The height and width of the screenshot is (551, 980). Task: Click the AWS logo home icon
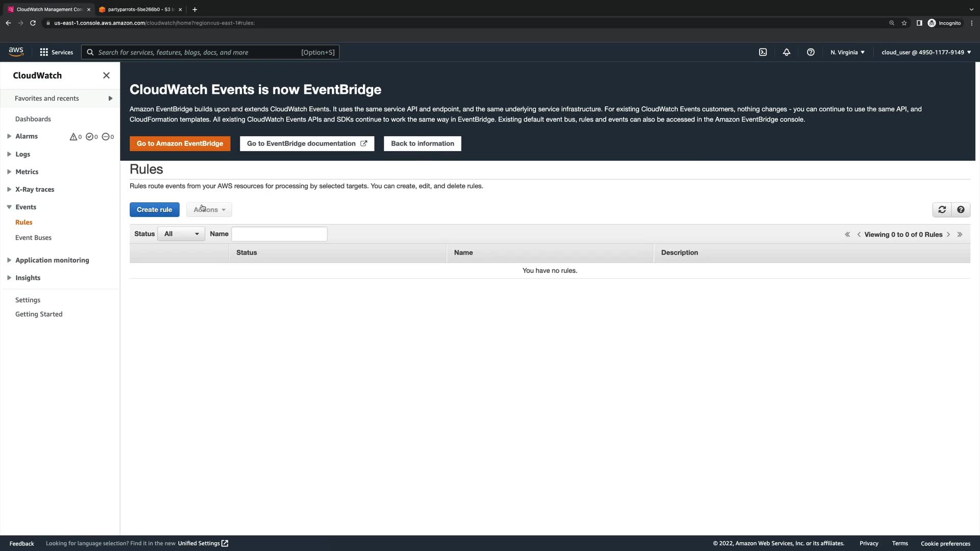tap(16, 52)
